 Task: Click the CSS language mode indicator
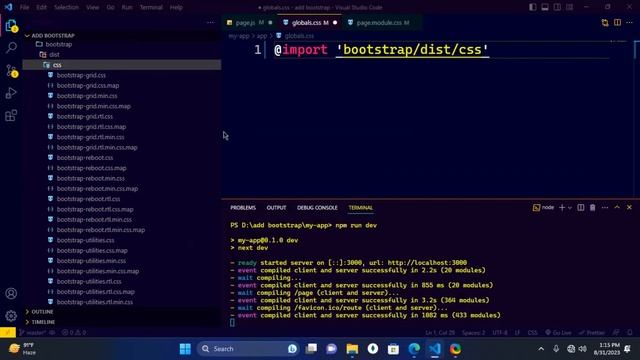tap(532, 333)
